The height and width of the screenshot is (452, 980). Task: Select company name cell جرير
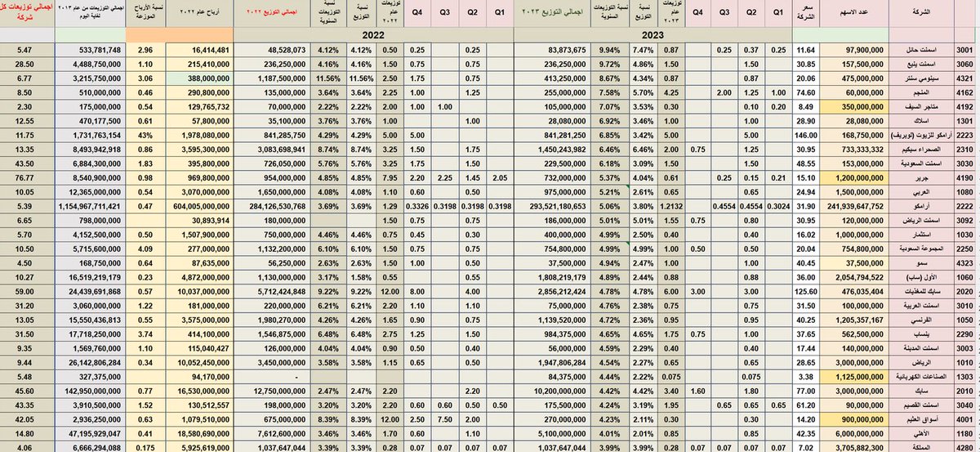pos(920,178)
